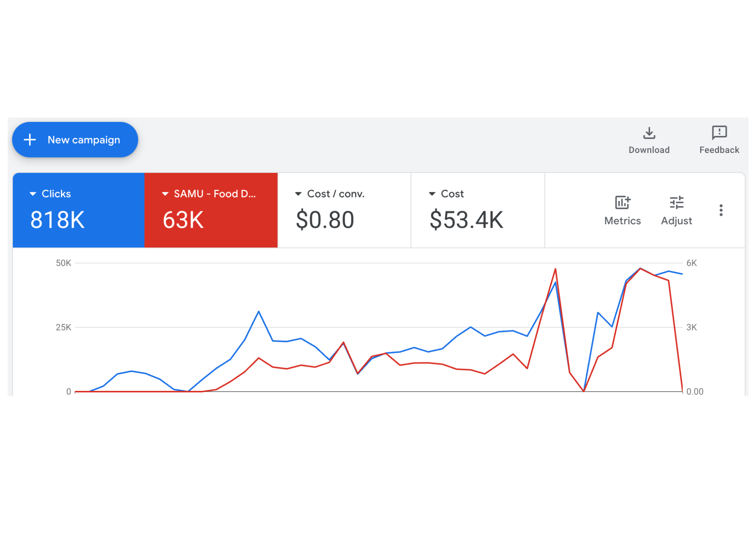Open the Metrics chart icon

[623, 202]
